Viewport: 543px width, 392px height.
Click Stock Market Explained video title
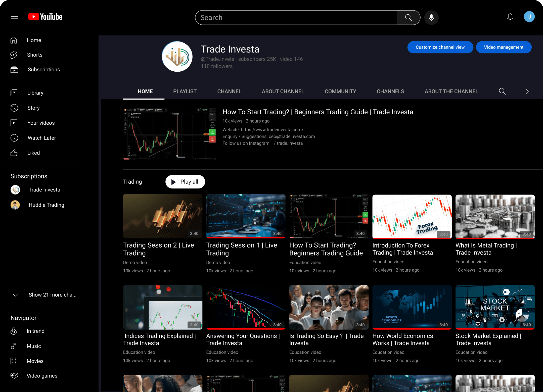coord(488,339)
